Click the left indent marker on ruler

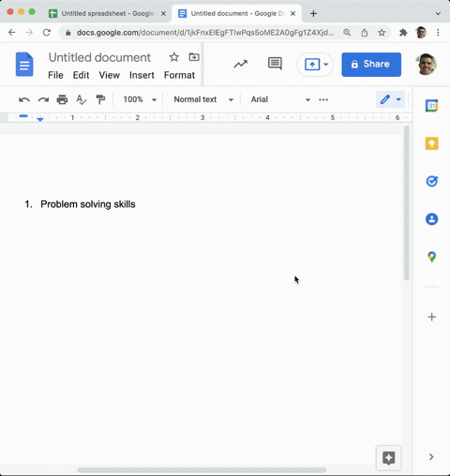(x=40, y=119)
